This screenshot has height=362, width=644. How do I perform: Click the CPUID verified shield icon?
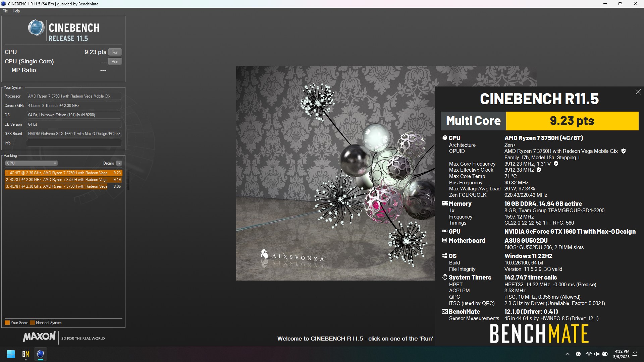(624, 151)
